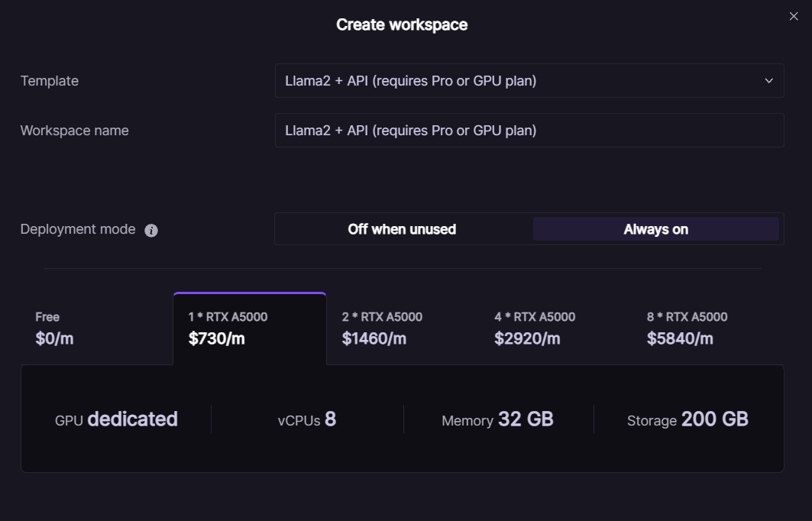The height and width of the screenshot is (521, 812).
Task: Select "Off when unused" deployment mode
Action: [403, 229]
